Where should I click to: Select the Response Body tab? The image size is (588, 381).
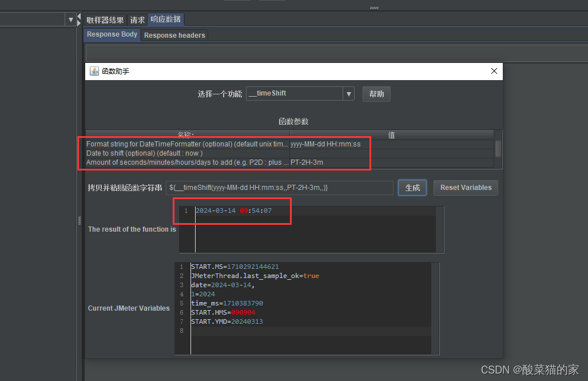click(x=112, y=34)
